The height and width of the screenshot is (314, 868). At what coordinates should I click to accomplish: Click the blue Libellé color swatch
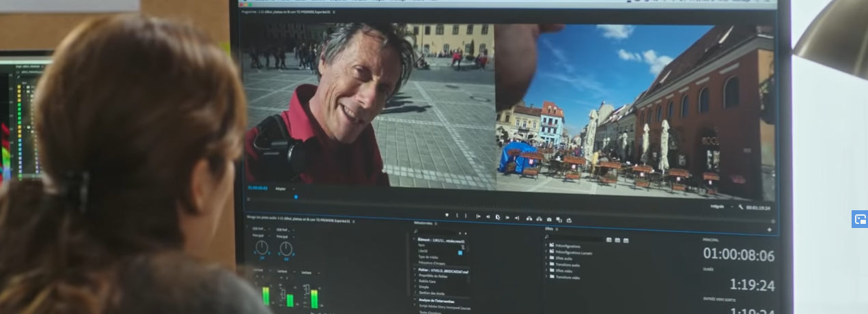(x=460, y=253)
